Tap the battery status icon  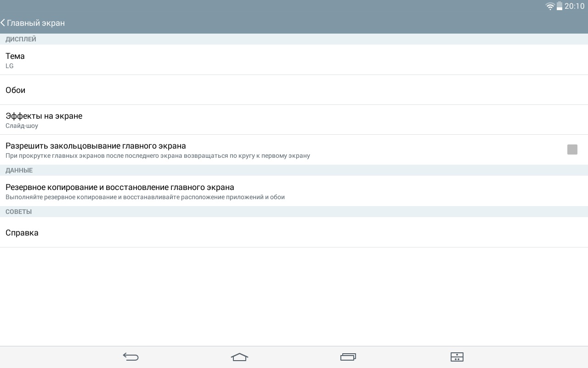pos(560,6)
